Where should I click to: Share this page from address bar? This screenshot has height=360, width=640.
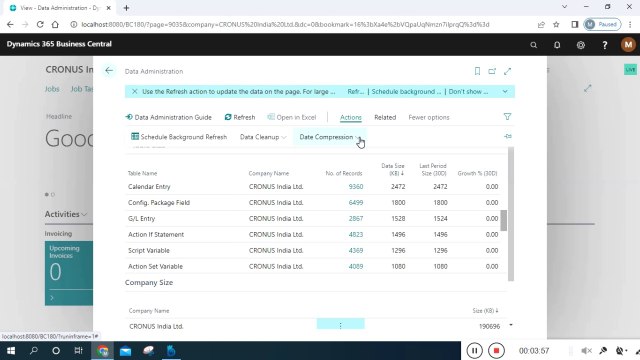[x=541, y=24]
